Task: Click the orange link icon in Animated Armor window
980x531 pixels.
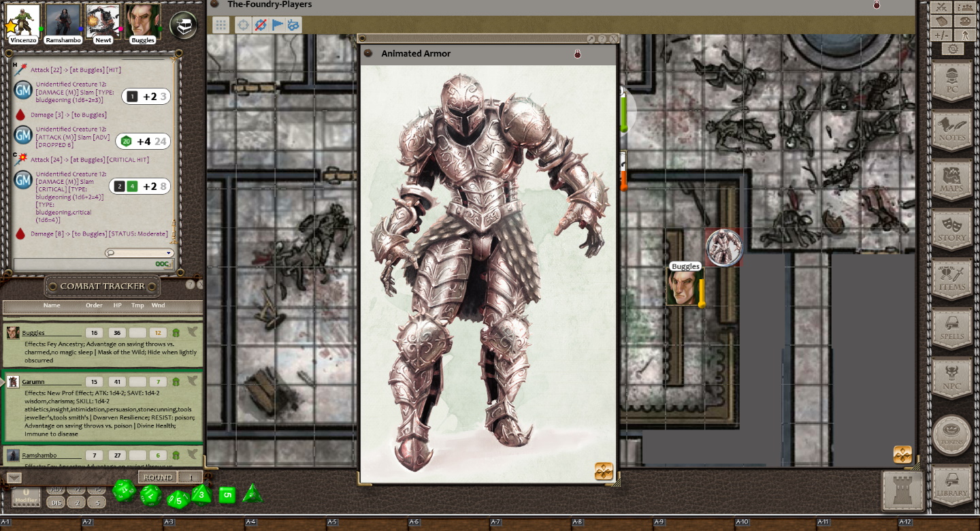Action: click(x=604, y=471)
